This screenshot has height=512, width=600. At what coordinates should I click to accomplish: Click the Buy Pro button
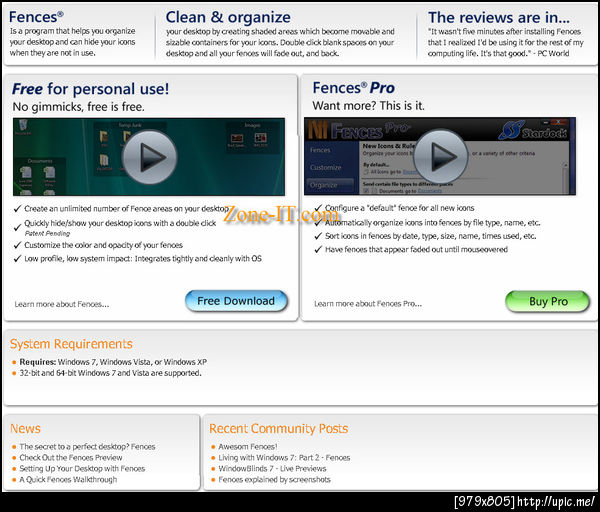pos(548,302)
